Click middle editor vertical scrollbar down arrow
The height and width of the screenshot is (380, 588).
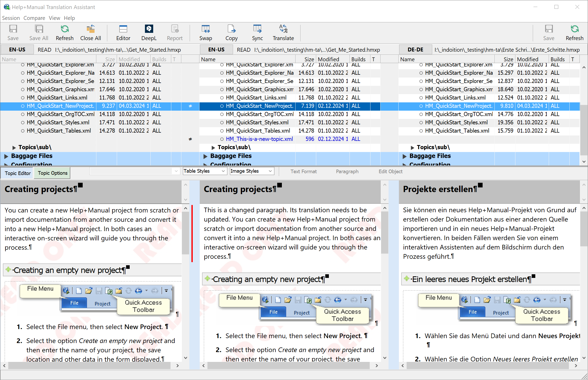click(385, 358)
